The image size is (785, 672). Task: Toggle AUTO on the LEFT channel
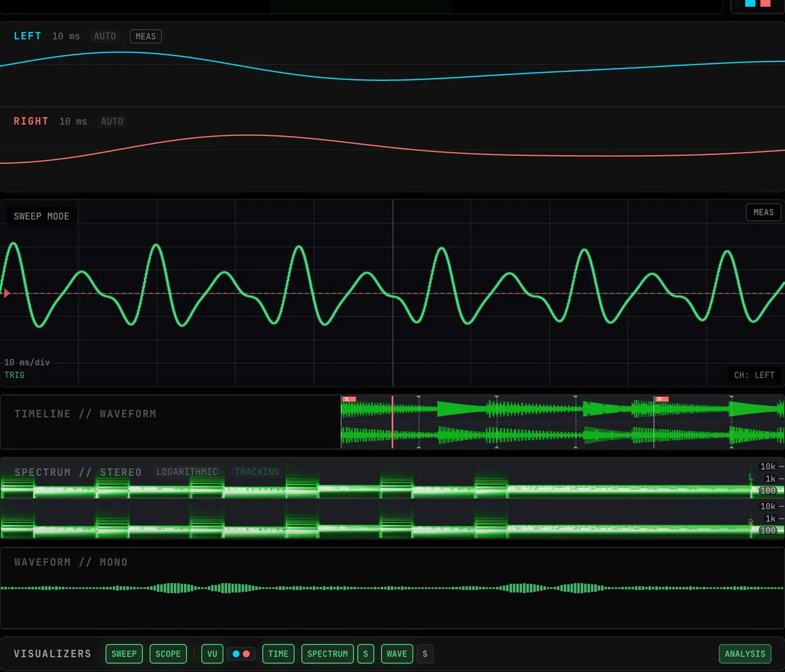pos(105,36)
